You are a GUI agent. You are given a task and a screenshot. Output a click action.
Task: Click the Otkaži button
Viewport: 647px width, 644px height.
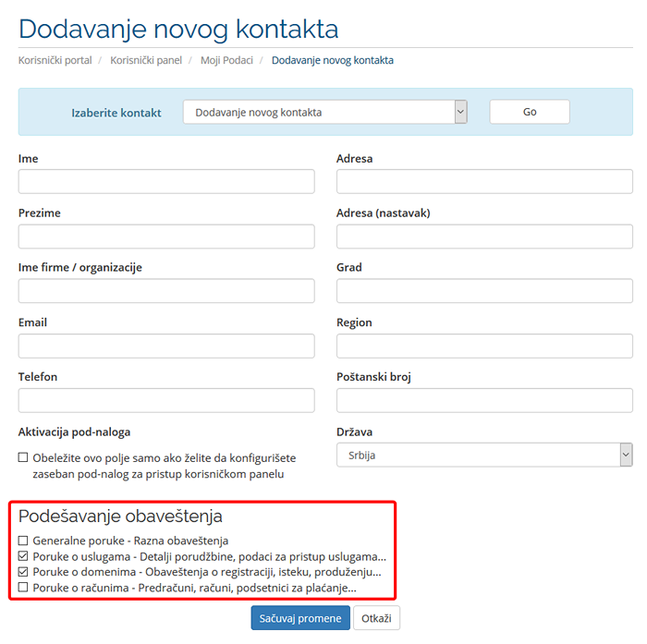click(376, 618)
